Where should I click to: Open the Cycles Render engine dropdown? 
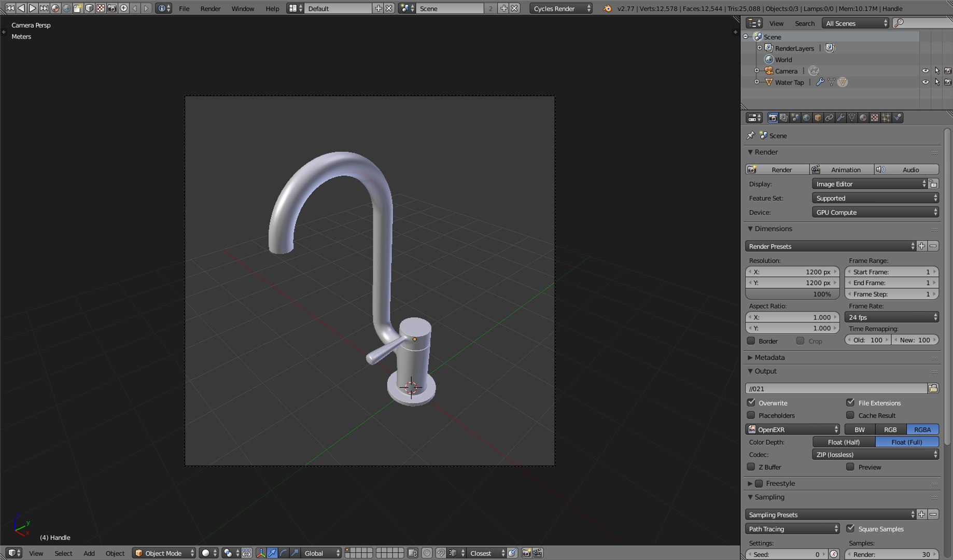coord(561,8)
